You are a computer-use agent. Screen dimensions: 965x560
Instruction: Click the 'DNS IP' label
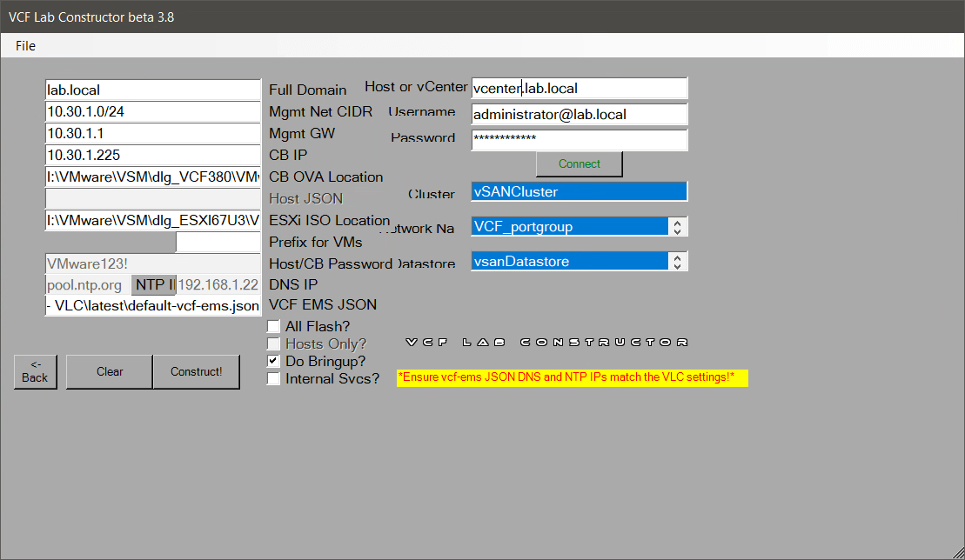(293, 284)
